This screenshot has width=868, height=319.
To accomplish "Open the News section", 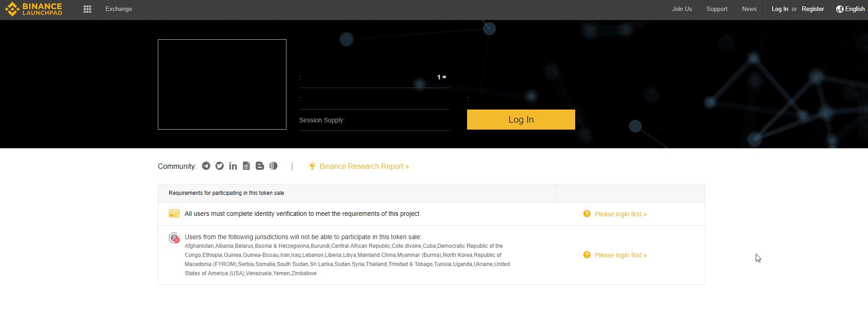I will tap(749, 9).
